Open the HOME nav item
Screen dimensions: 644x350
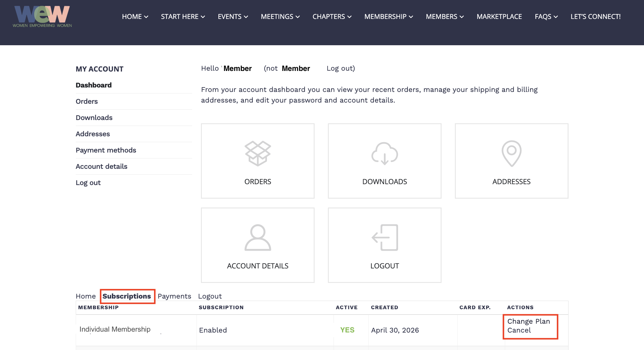132,17
